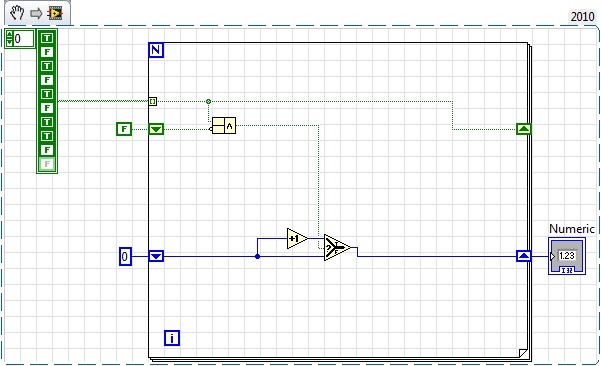Click the auto-indexing tunnel on loop border
Image resolution: width=601 pixels, height=366 pixels.
click(153, 102)
